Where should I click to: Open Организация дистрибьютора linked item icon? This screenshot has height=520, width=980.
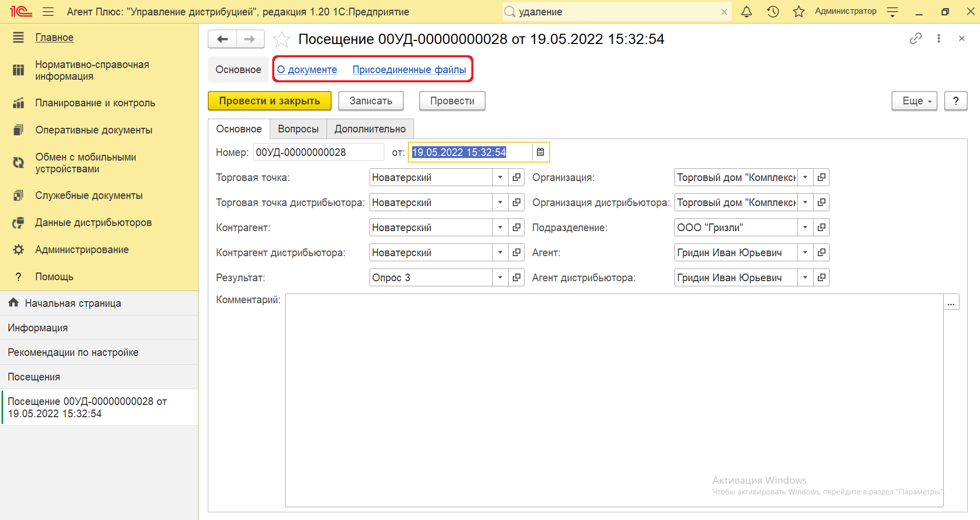point(821,202)
